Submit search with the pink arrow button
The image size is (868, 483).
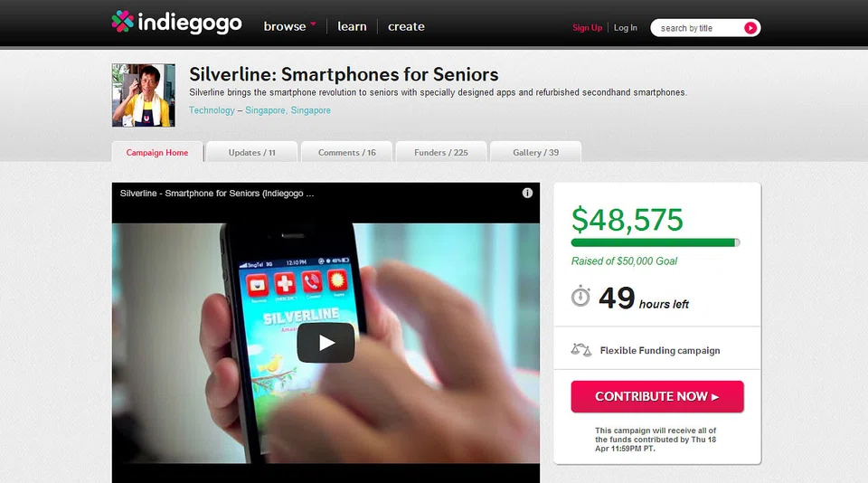(750, 28)
